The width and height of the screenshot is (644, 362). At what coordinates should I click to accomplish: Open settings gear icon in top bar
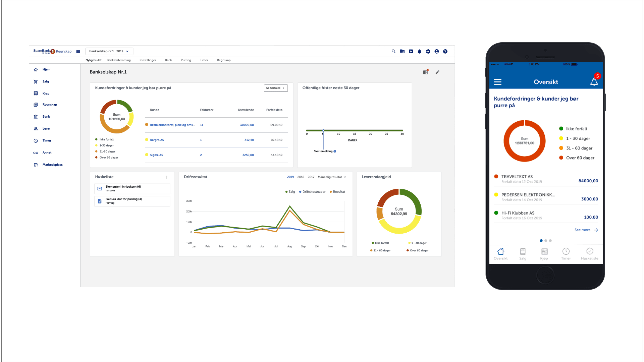[428, 51]
